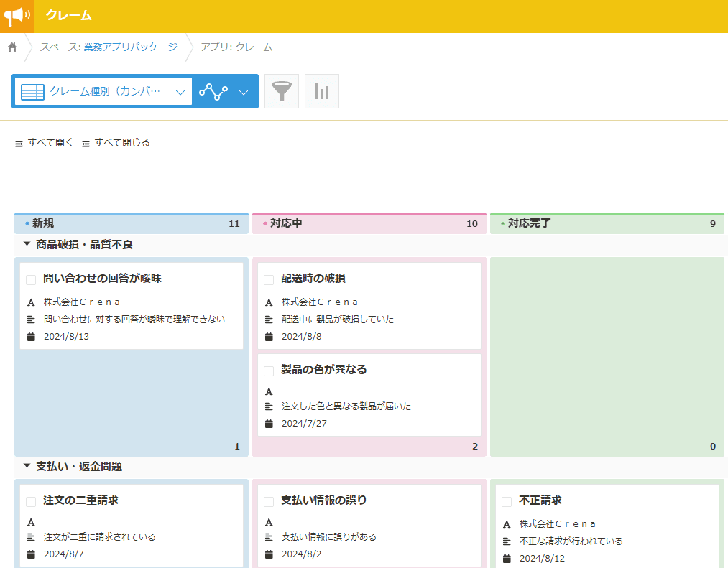Check the 製品の色が異なる card checkbox
Image resolution: width=728 pixels, height=568 pixels.
(269, 371)
